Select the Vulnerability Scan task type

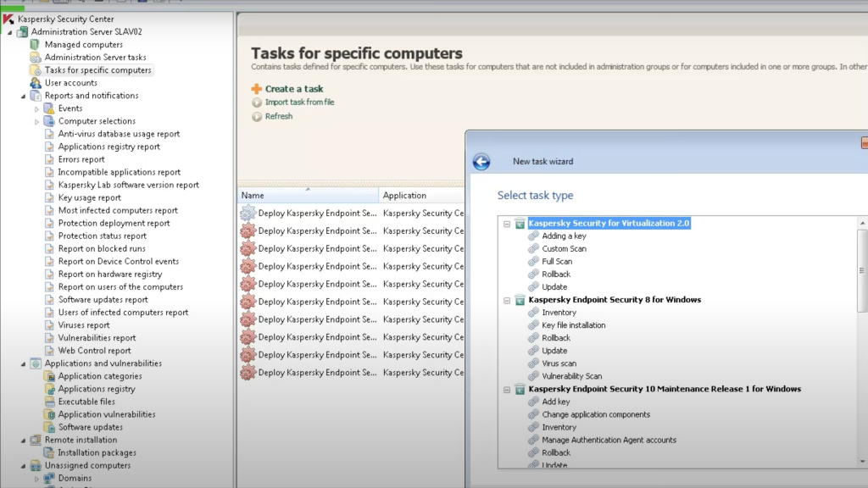coord(572,375)
